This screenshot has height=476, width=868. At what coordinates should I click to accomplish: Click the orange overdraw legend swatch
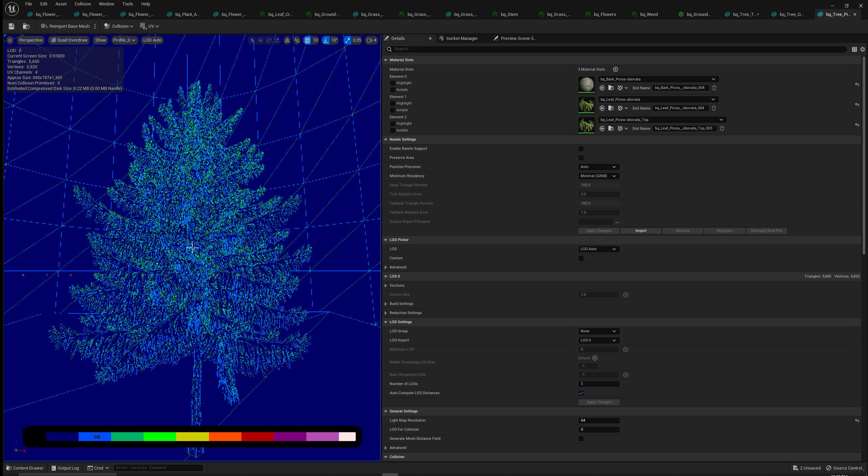click(225, 437)
